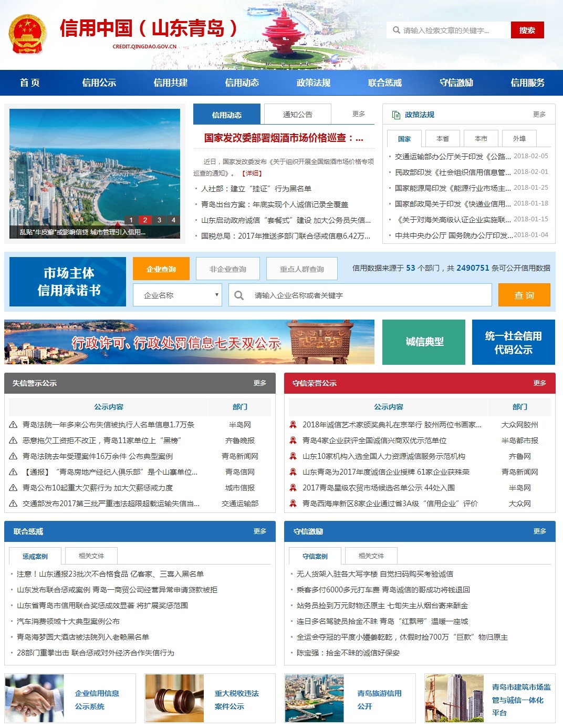563x728 pixels.
Task: Click the enterprise name keyword input field
Action: (x=368, y=295)
